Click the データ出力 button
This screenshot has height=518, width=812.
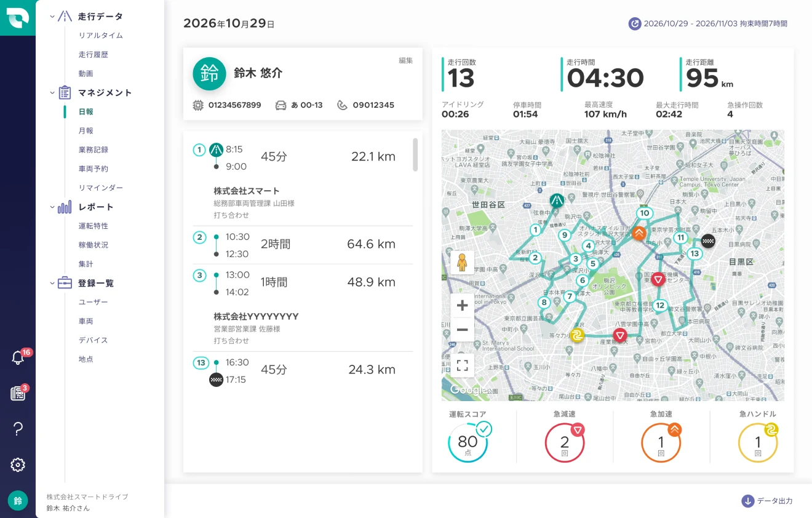pyautogui.click(x=767, y=501)
